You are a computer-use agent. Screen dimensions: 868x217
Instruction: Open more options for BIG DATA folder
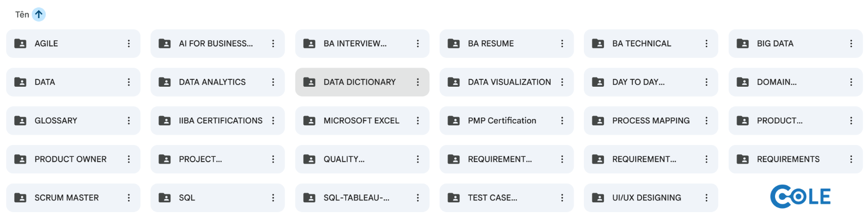[x=851, y=44]
